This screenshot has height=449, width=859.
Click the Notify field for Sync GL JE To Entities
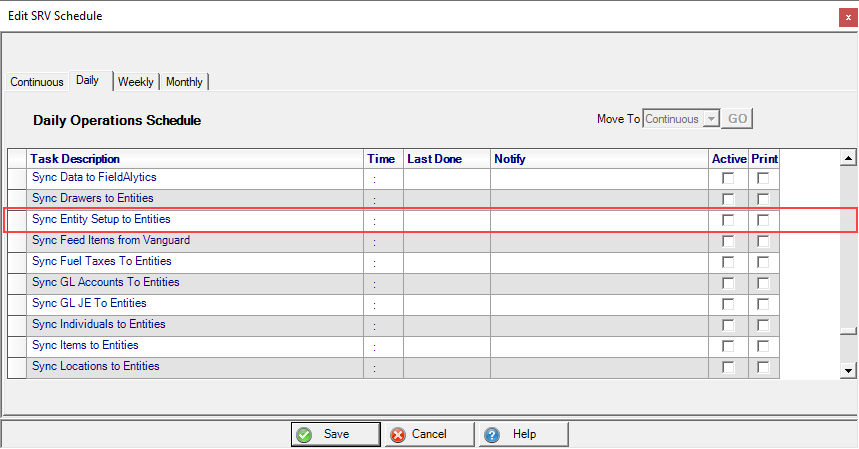click(598, 304)
